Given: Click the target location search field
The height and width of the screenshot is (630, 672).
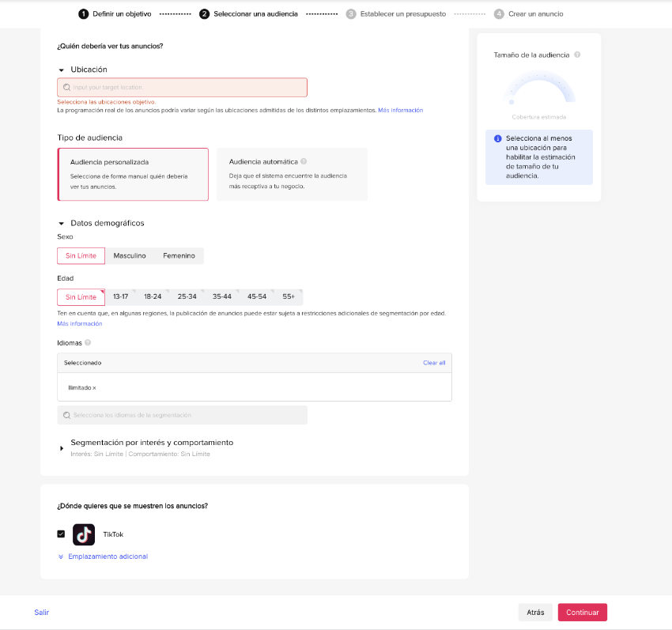Looking at the screenshot, I should (x=182, y=88).
